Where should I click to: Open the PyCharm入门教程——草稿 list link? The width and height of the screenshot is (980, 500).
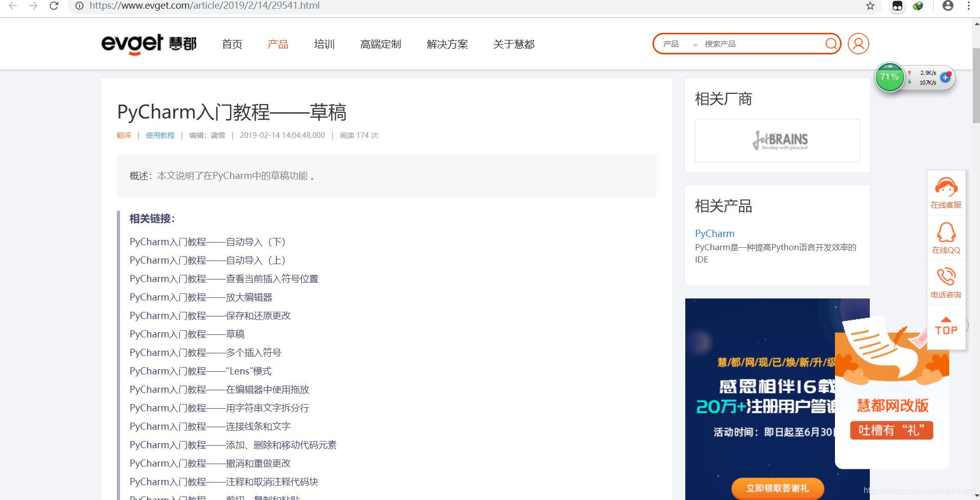(x=187, y=334)
